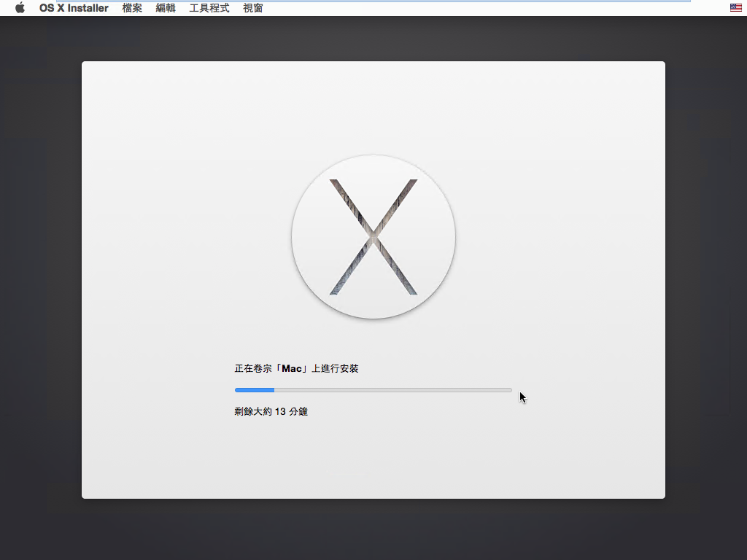The image size is (747, 560).
Task: Open the 編輯 menu
Action: point(166,8)
